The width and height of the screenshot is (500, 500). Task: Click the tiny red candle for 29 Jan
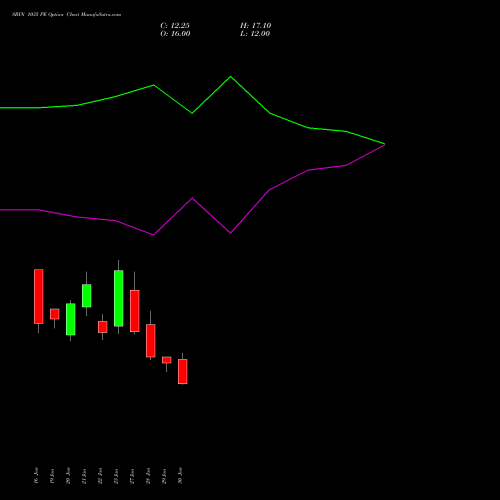(167, 360)
